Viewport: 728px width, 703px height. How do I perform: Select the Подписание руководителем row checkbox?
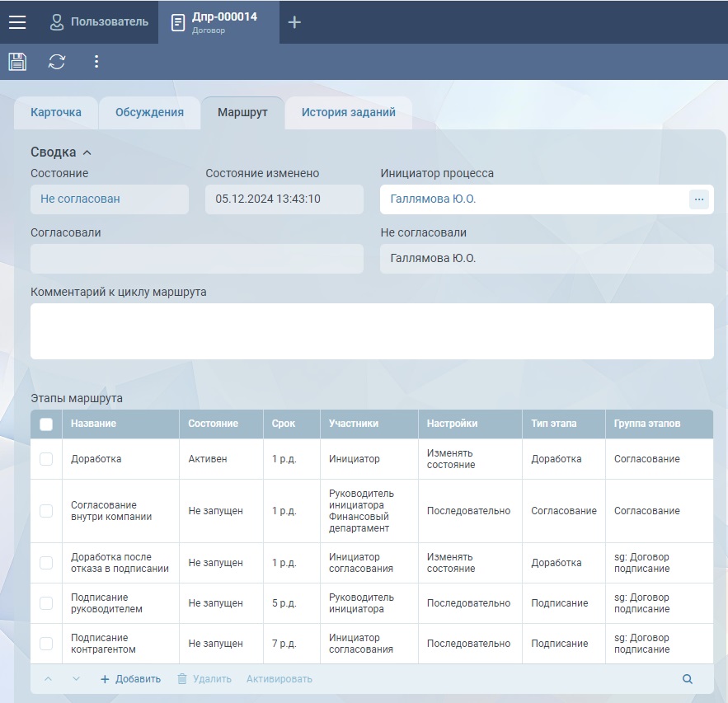46,603
